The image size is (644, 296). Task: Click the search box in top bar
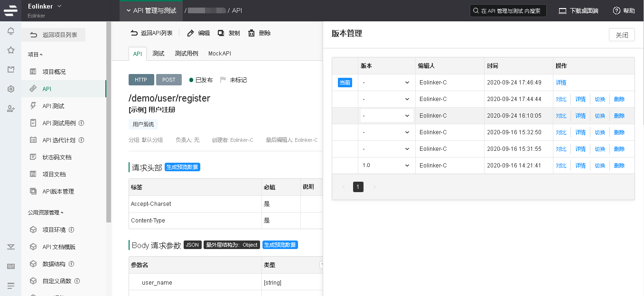point(508,10)
